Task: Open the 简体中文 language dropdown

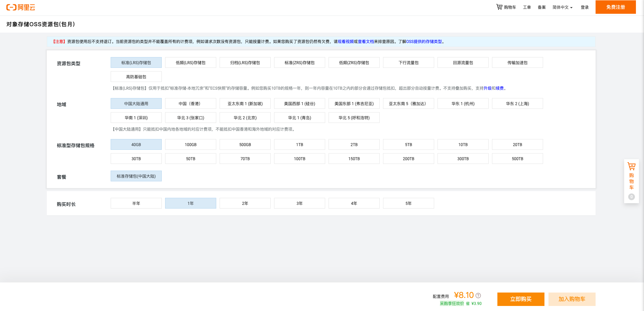Action: click(x=562, y=7)
